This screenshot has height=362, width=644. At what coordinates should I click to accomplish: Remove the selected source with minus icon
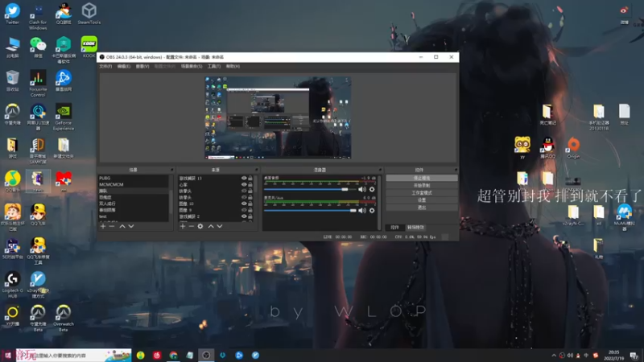(x=192, y=226)
